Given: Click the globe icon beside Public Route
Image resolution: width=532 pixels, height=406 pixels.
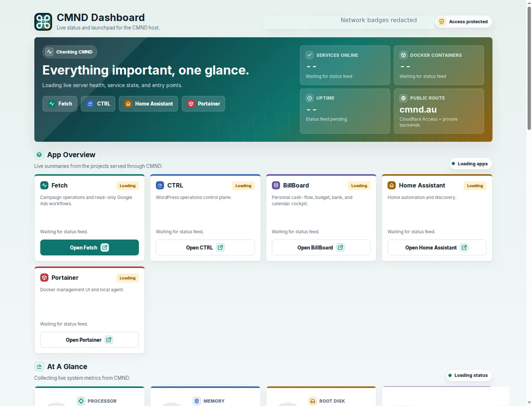Looking at the screenshot, I should 403,98.
